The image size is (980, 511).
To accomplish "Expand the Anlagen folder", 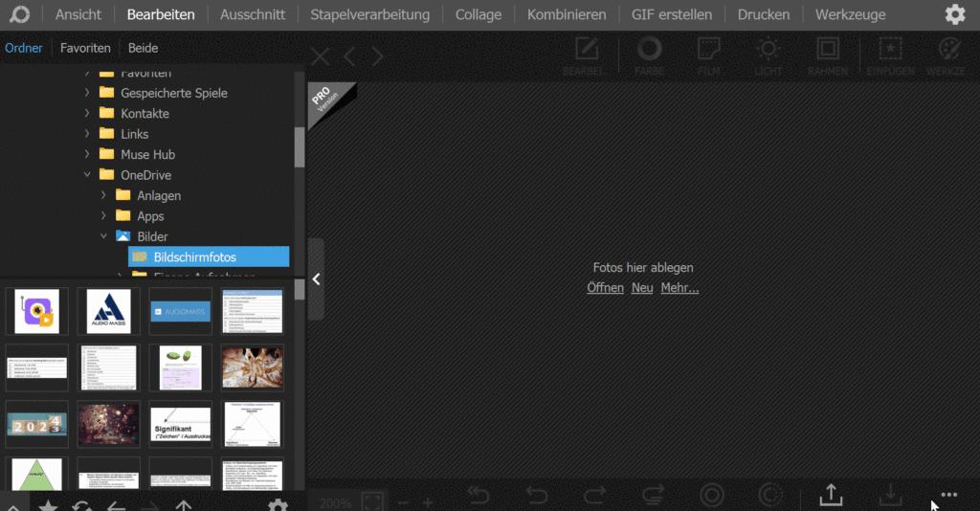I will [x=103, y=195].
